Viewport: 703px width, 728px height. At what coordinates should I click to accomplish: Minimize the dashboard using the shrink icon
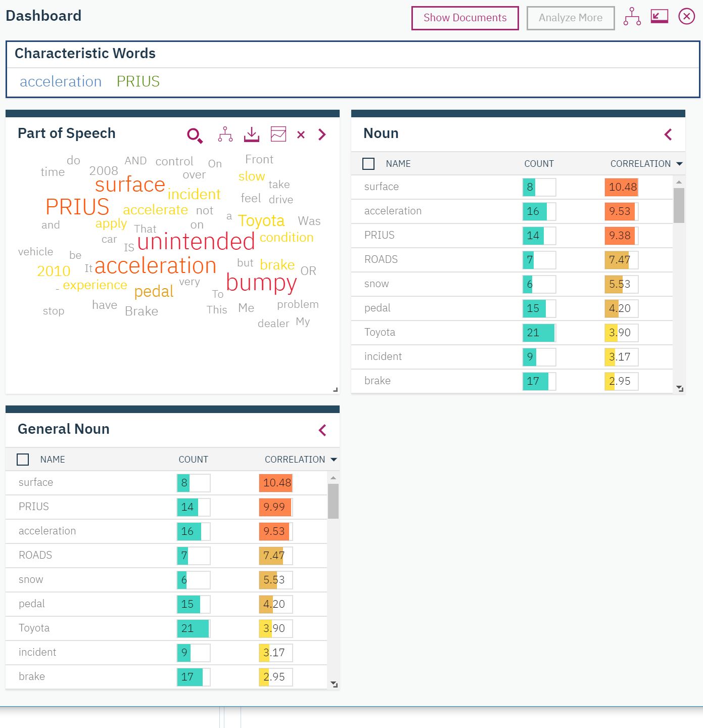[x=659, y=17]
